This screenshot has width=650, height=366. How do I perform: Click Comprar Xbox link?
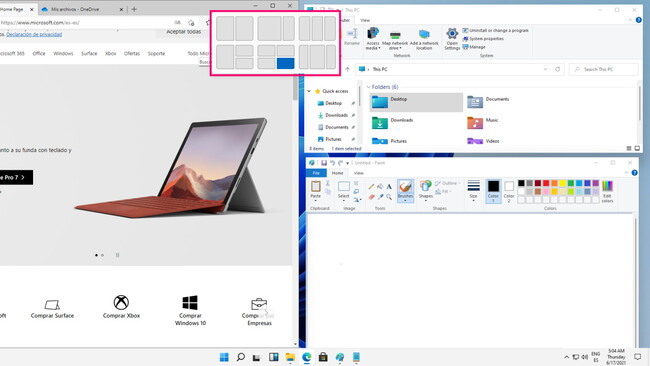[121, 307]
